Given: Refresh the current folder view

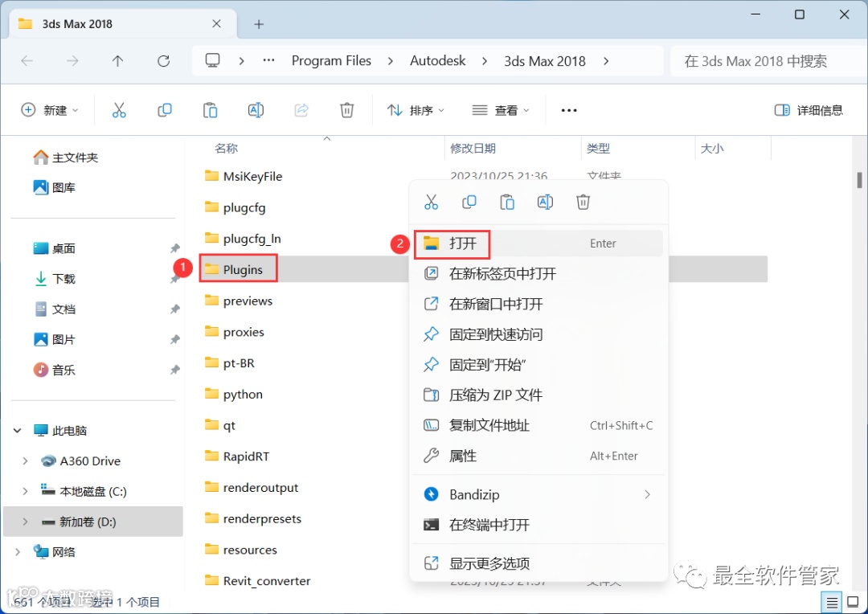Looking at the screenshot, I should click(x=163, y=61).
